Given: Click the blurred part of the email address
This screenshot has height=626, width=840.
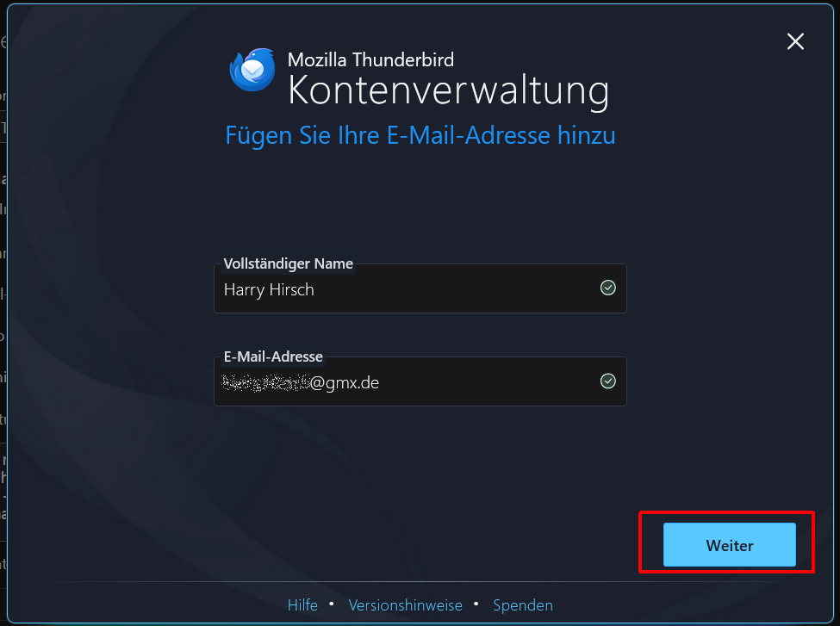Looking at the screenshot, I should click(265, 382).
